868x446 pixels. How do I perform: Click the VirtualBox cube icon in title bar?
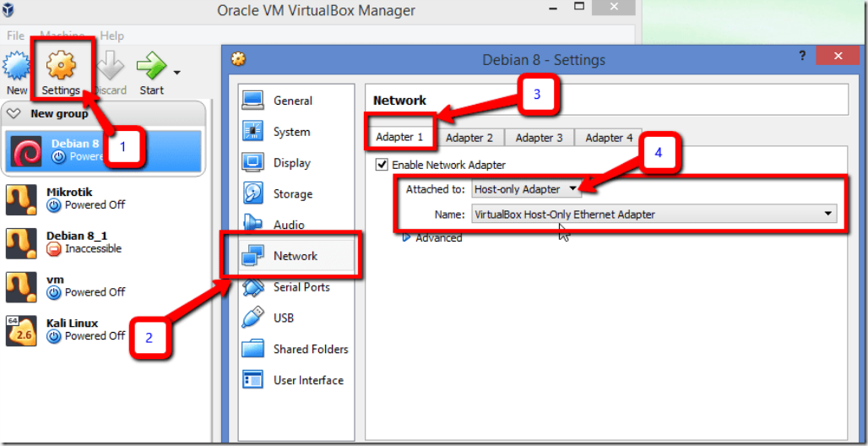click(8, 10)
